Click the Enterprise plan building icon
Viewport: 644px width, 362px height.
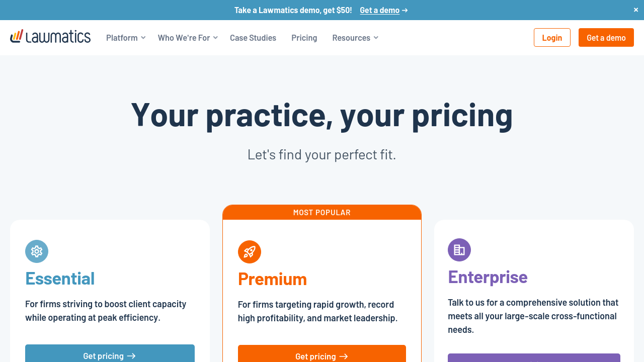click(x=459, y=250)
